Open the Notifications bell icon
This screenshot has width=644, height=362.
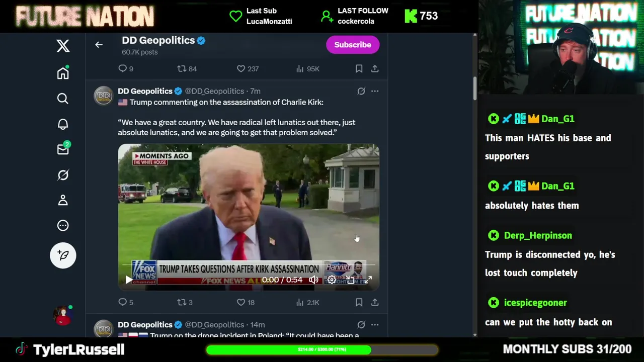63,124
